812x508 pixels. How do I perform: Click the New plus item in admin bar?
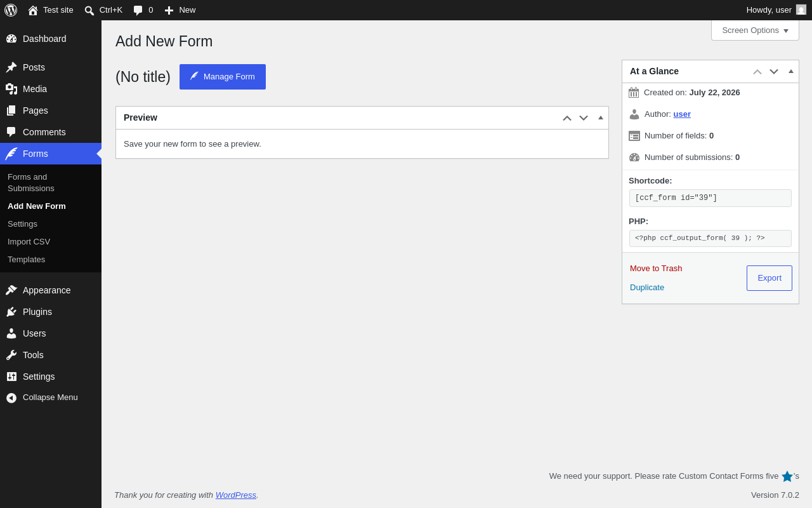pyautogui.click(x=180, y=10)
